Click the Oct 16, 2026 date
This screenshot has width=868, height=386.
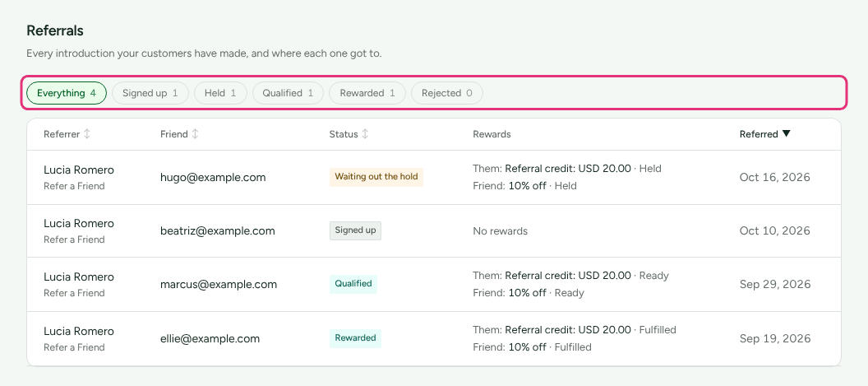tap(774, 178)
